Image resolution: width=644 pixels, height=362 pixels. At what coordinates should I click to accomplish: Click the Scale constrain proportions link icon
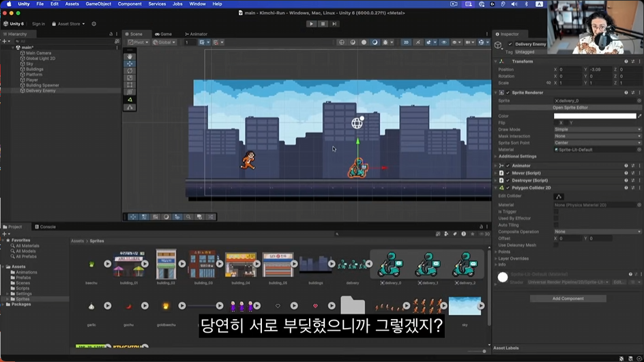pyautogui.click(x=548, y=83)
